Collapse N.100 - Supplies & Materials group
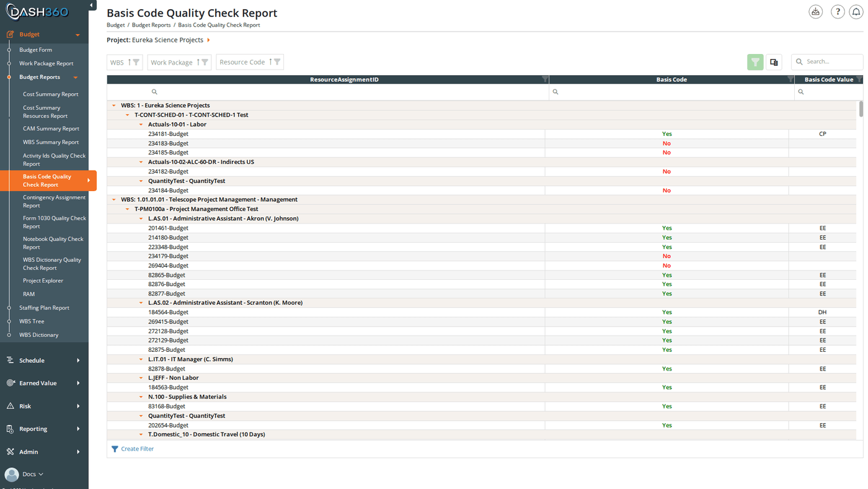The height and width of the screenshot is (489, 868). 141,397
